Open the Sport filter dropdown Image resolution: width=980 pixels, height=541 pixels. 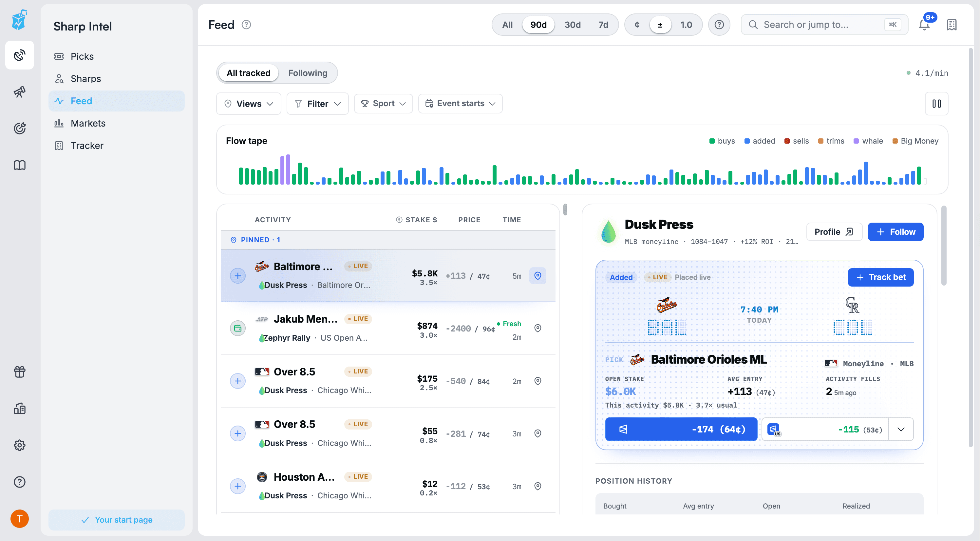(x=383, y=104)
